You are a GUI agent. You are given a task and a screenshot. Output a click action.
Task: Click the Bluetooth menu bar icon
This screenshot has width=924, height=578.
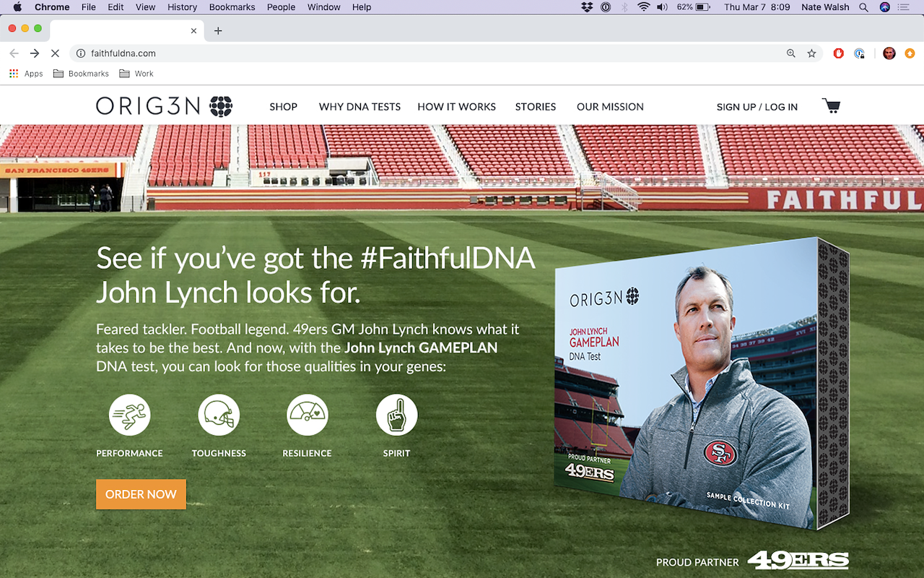pyautogui.click(x=625, y=7)
